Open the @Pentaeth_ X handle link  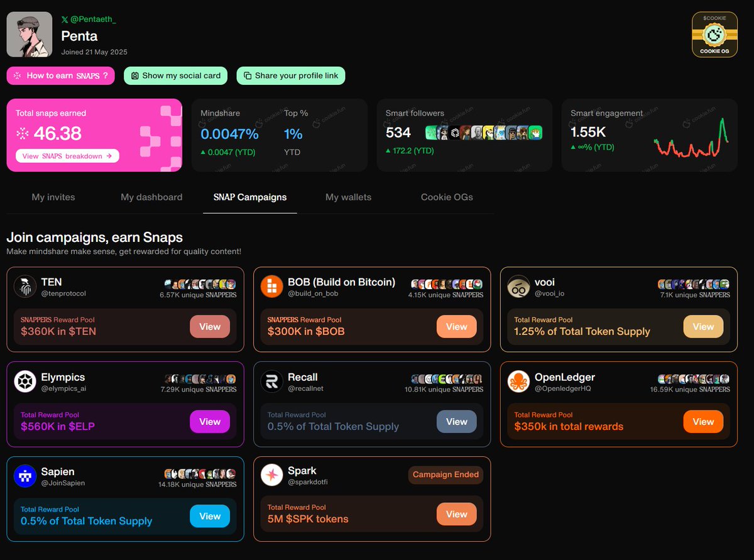coord(89,19)
